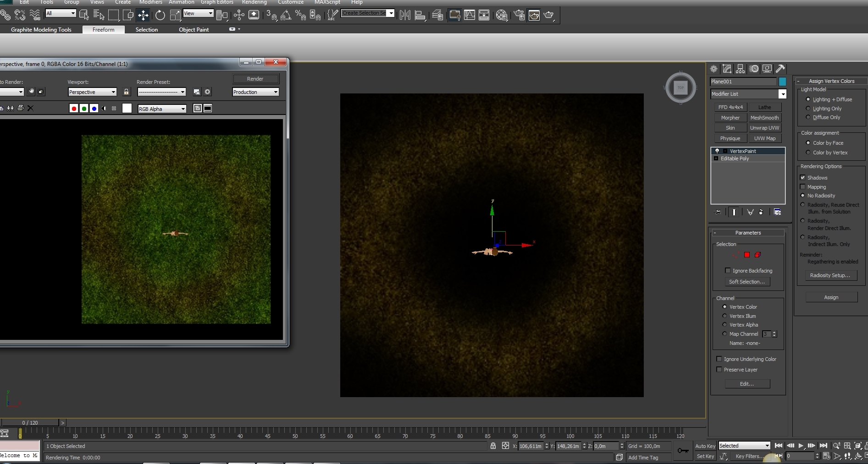Activate the Select and Link tool

(x=6, y=15)
